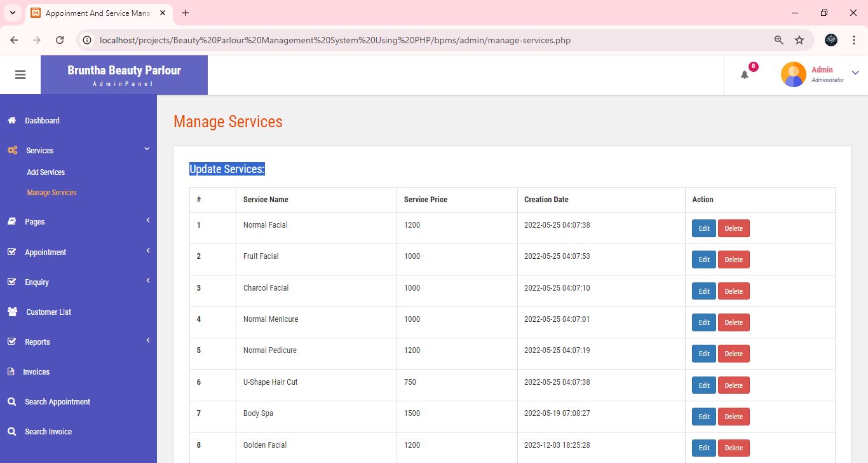Click the Search Appointment magnifier icon

point(11,401)
